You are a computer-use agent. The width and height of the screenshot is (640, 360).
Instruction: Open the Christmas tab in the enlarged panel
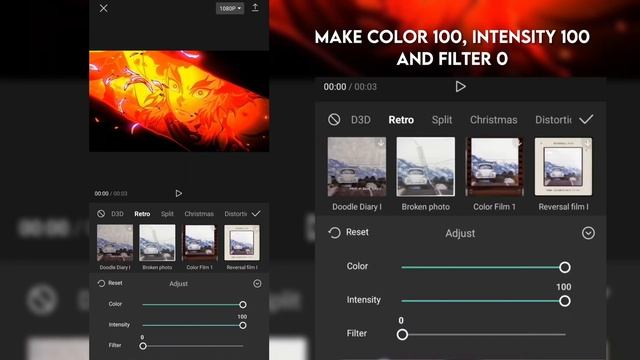coord(493,120)
